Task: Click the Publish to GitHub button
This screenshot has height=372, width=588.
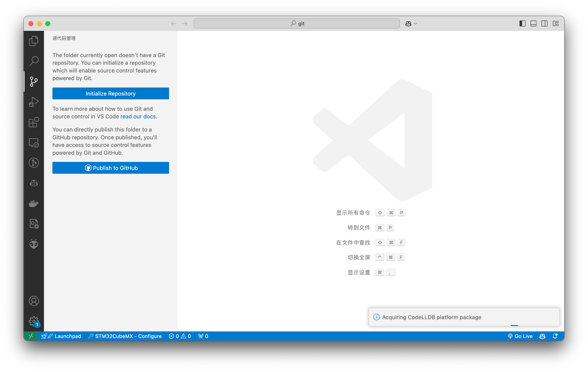Action: 111,168
